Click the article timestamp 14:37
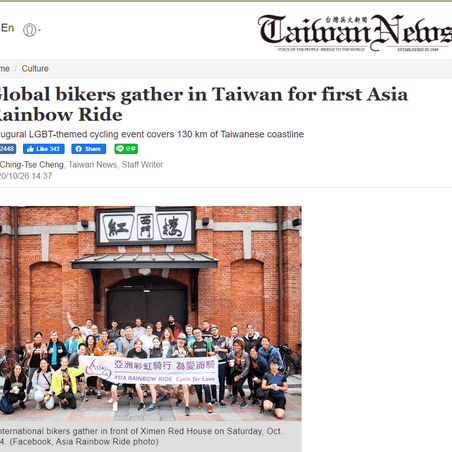Image resolution: width=452 pixels, height=452 pixels. coord(42,176)
